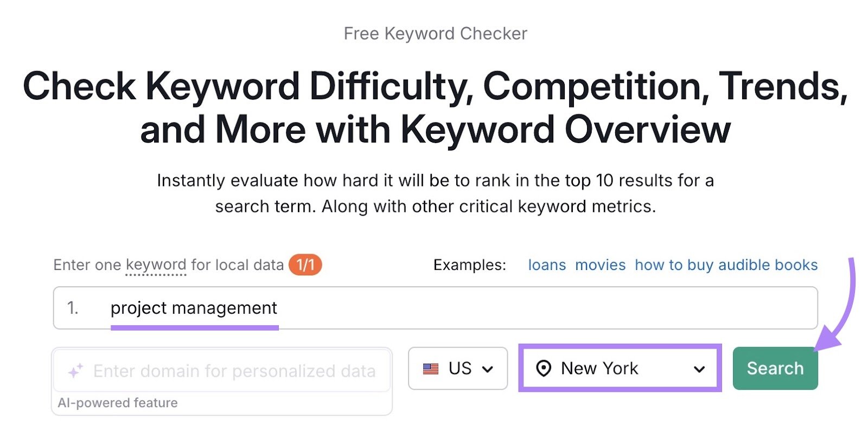Image resolution: width=868 pixels, height=444 pixels.
Task: Open the "movies" example keyword
Action: (x=601, y=265)
